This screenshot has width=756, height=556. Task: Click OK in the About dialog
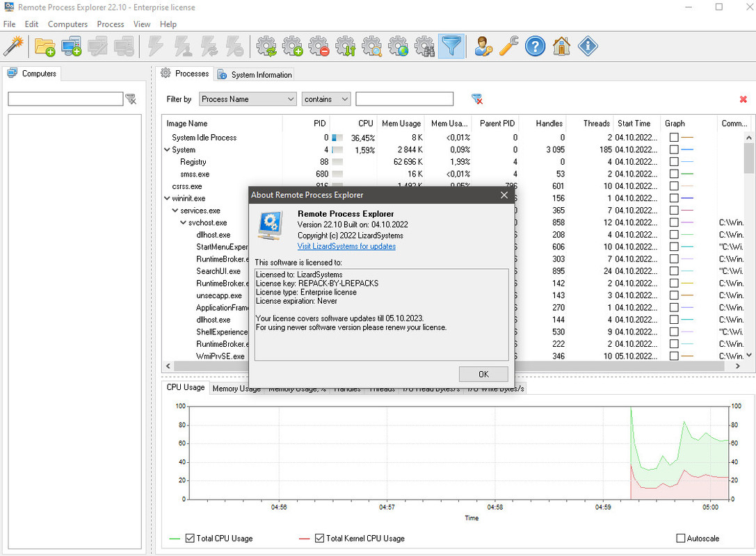[x=483, y=374]
